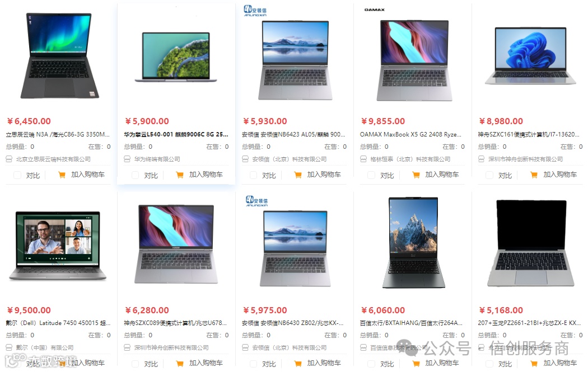Toggle 对比 checkbox for the ¥5,975.00 laptop

coord(254,364)
